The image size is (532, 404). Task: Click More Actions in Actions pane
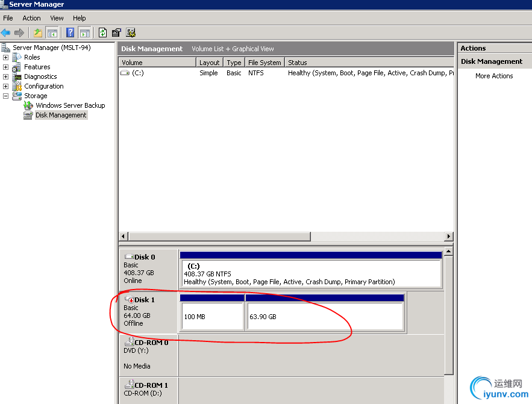[x=494, y=76]
